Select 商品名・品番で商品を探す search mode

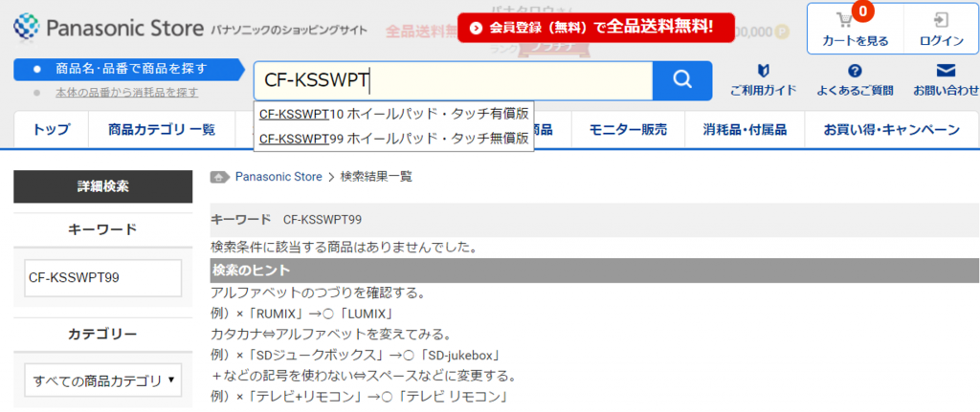pos(130,69)
